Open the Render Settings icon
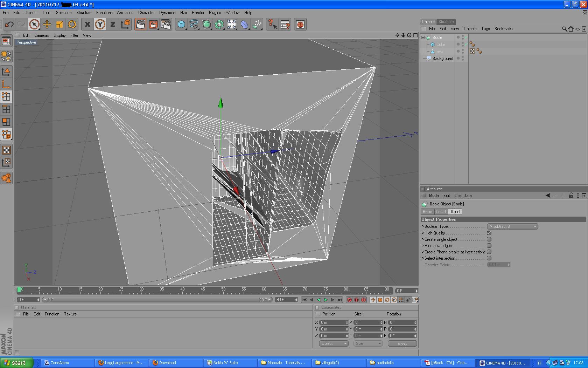This screenshot has height=368, width=588. [x=166, y=25]
